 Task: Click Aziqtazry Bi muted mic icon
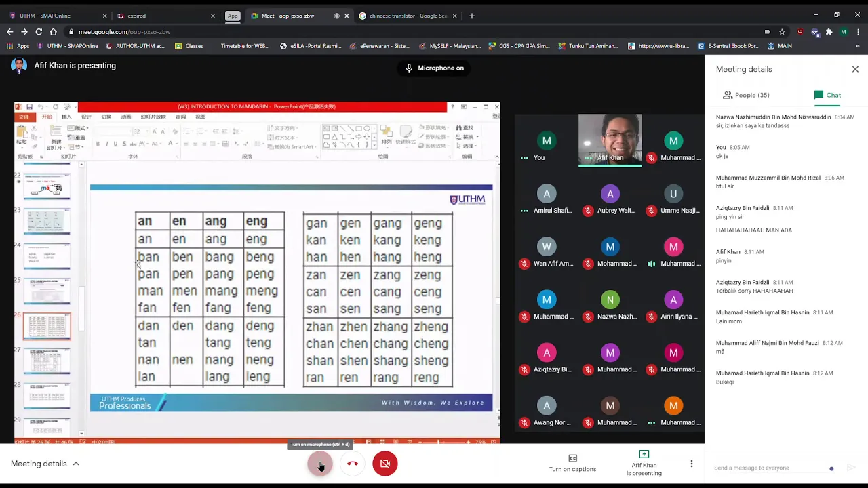click(524, 369)
